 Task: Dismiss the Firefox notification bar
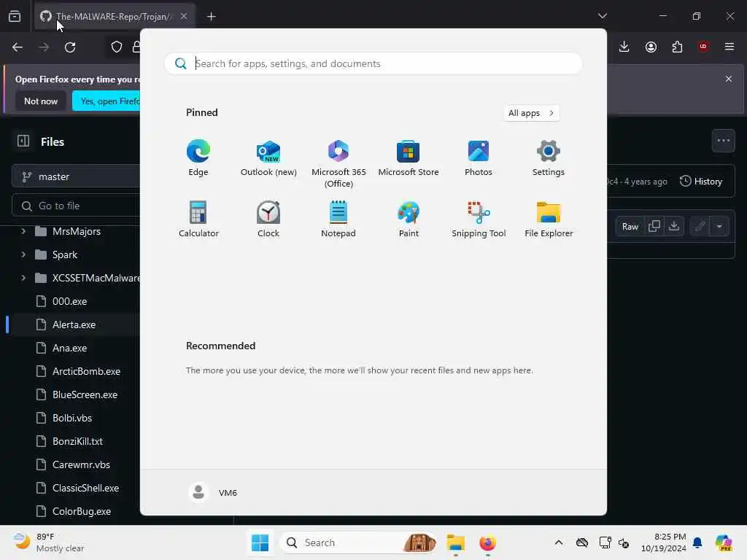[729, 79]
